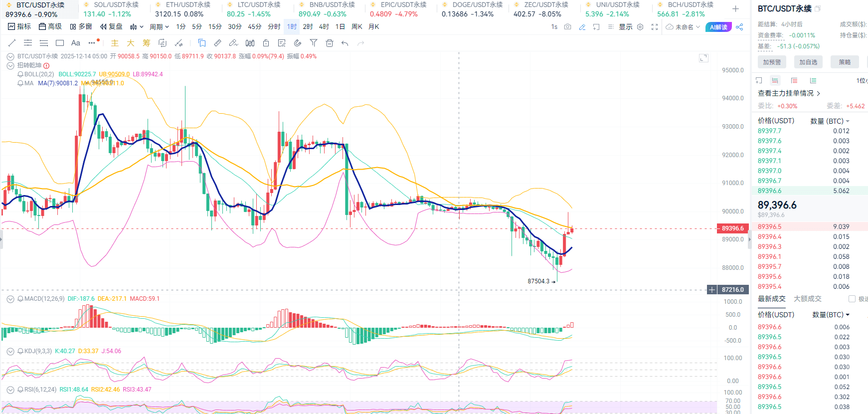Image resolution: width=868 pixels, height=414 pixels.
Task: Click the blue pencil edit icon
Action: pos(582,27)
